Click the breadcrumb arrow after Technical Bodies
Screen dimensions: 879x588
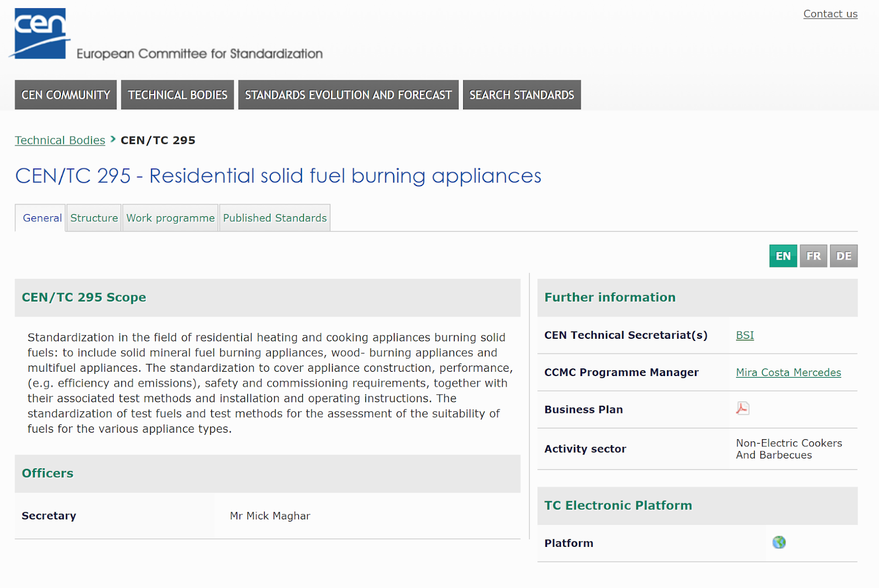113,139
